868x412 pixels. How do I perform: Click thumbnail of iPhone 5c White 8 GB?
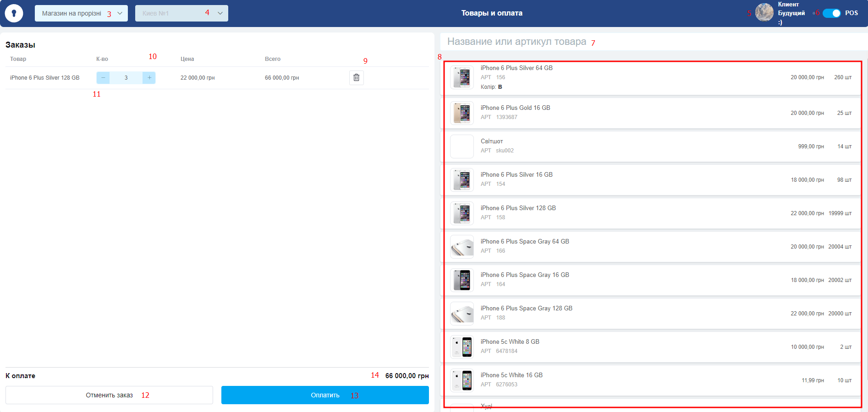pyautogui.click(x=462, y=347)
